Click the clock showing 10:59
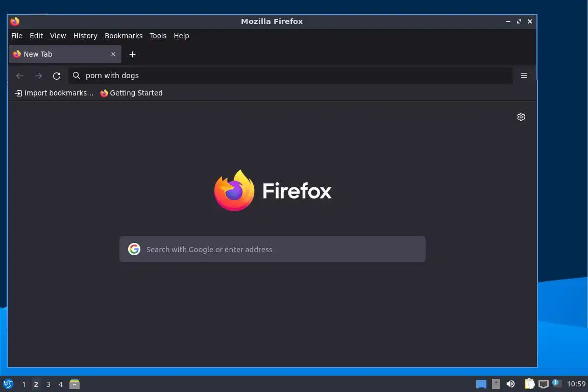 coord(576,384)
